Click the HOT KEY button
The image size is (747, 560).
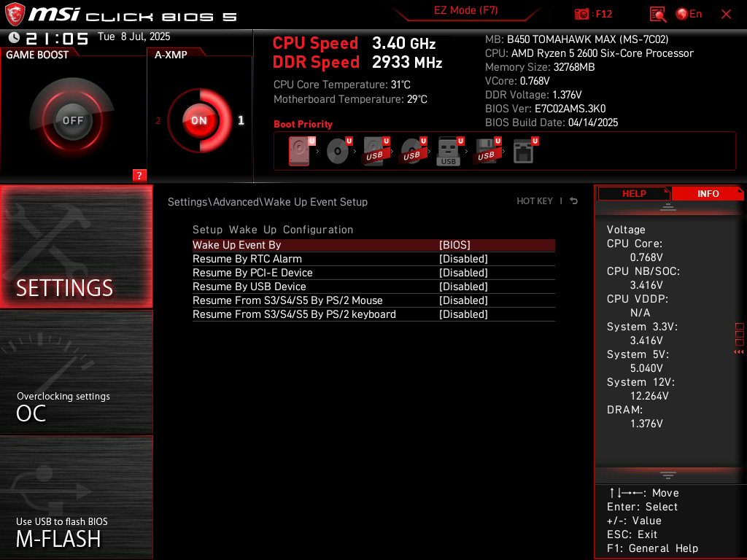(535, 201)
